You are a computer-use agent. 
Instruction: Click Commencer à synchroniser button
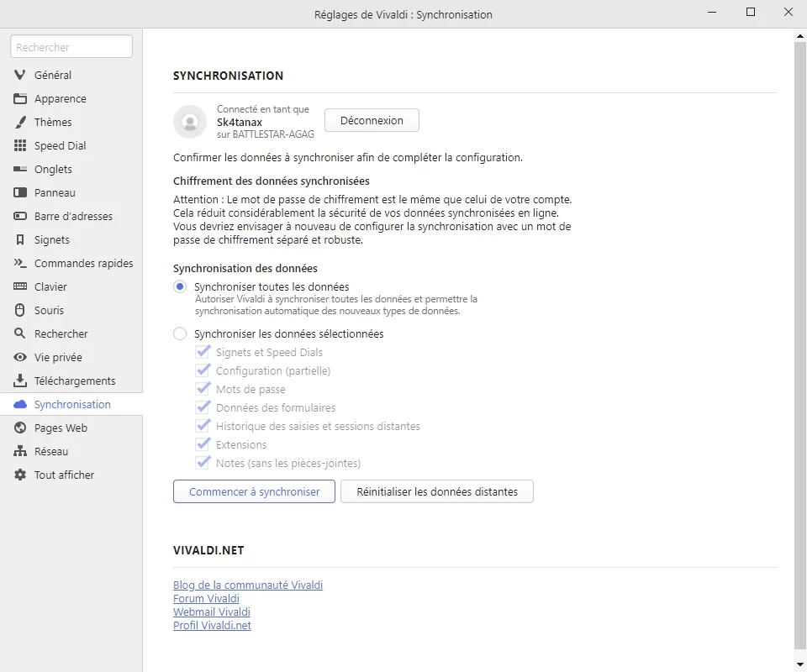(x=254, y=491)
